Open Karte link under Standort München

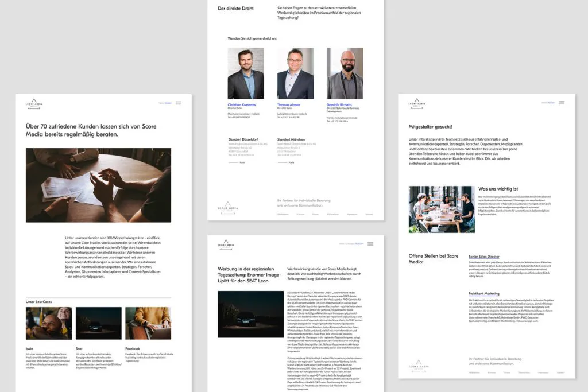click(291, 162)
